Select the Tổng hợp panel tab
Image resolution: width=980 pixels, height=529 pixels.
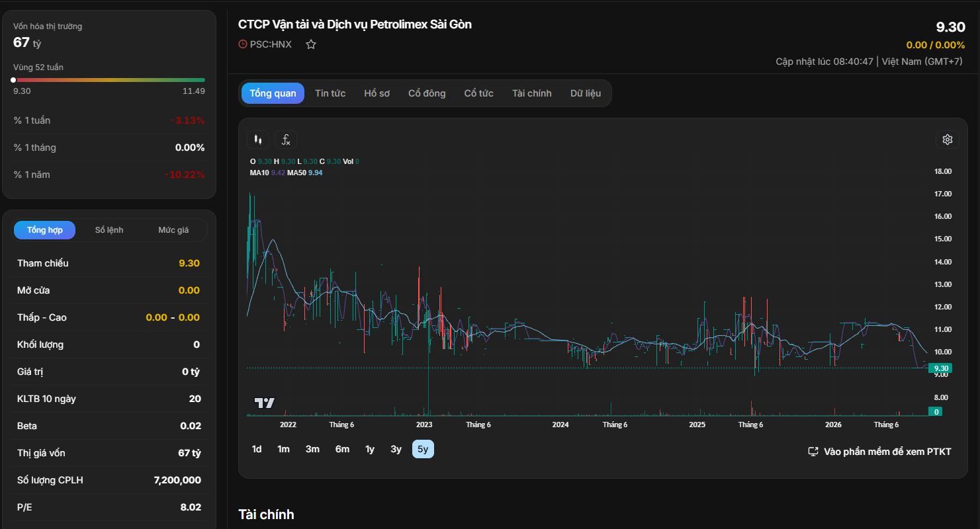(45, 230)
